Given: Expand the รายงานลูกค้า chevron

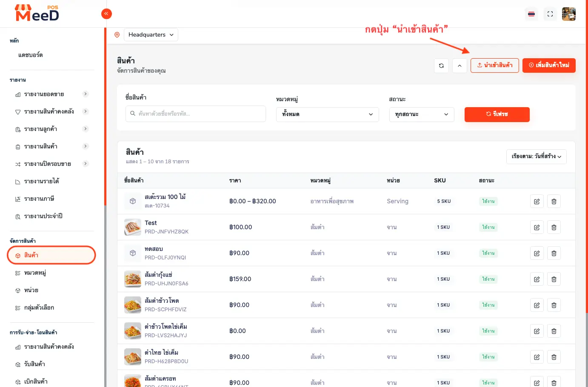Looking at the screenshot, I should pyautogui.click(x=86, y=129).
